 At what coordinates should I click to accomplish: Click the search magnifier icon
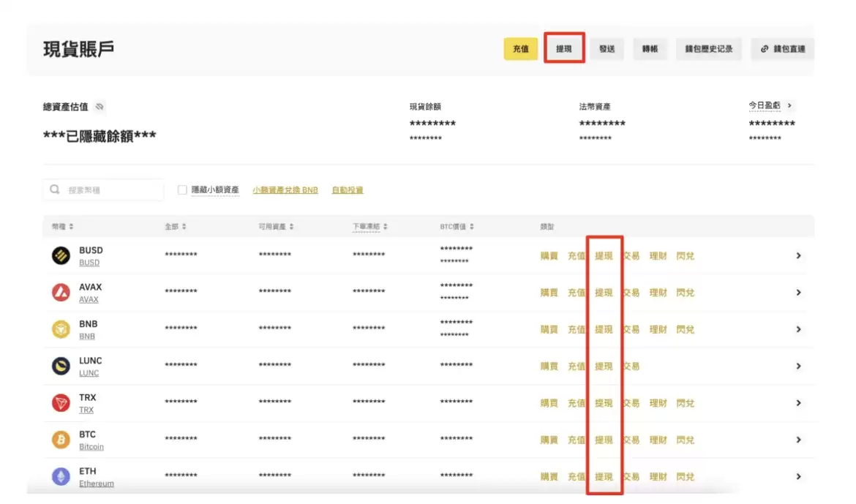coord(55,189)
